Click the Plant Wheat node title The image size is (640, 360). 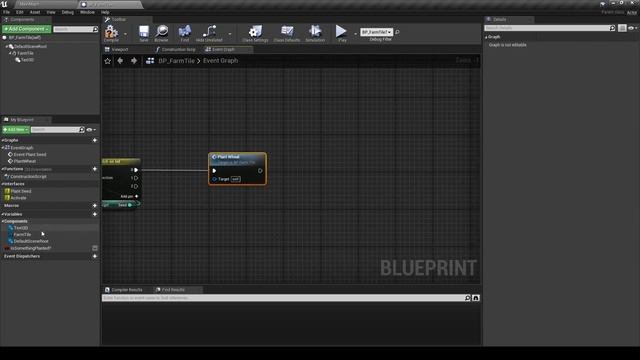coord(228,157)
